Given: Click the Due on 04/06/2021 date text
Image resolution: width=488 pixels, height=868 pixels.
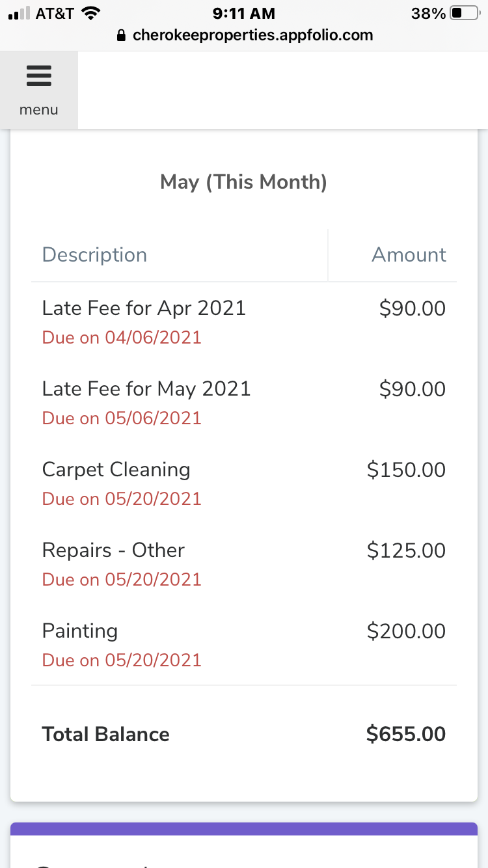Looking at the screenshot, I should [x=122, y=338].
